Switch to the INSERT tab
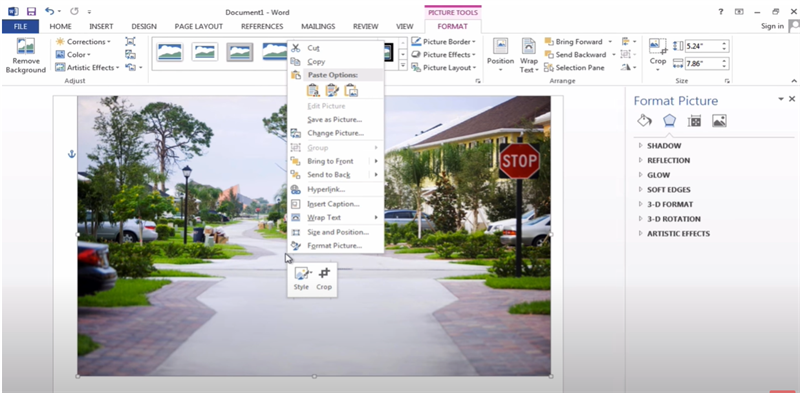This screenshot has width=800, height=393. 101,27
